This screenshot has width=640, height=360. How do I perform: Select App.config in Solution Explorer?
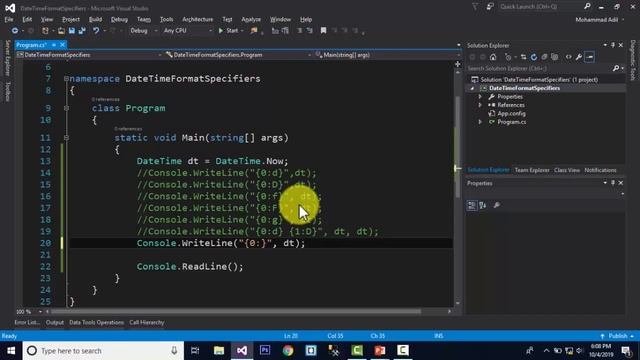(511, 113)
